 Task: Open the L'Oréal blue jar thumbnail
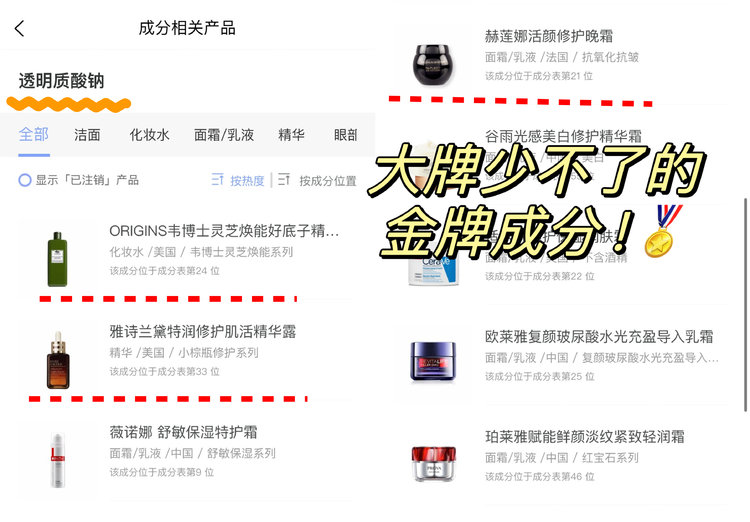coord(433,362)
